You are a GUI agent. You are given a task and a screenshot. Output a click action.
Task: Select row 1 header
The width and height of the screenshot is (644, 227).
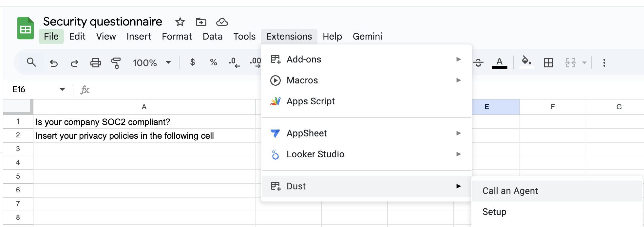coord(18,122)
